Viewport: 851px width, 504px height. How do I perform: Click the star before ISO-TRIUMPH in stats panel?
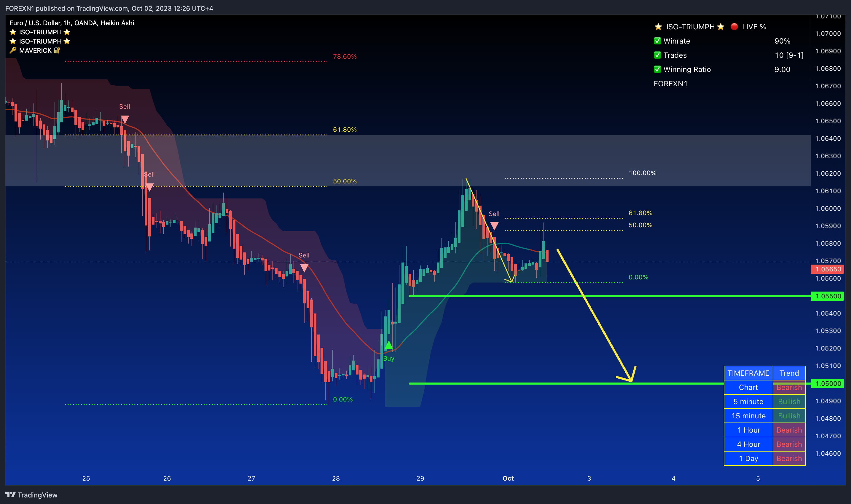(658, 26)
